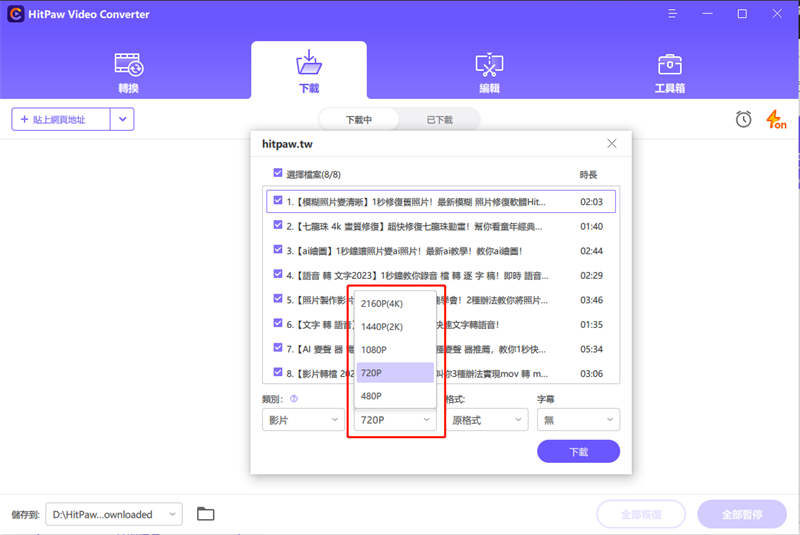The height and width of the screenshot is (535, 800).
Task: Switch to the 下載 download tab
Action: pyautogui.click(x=309, y=71)
